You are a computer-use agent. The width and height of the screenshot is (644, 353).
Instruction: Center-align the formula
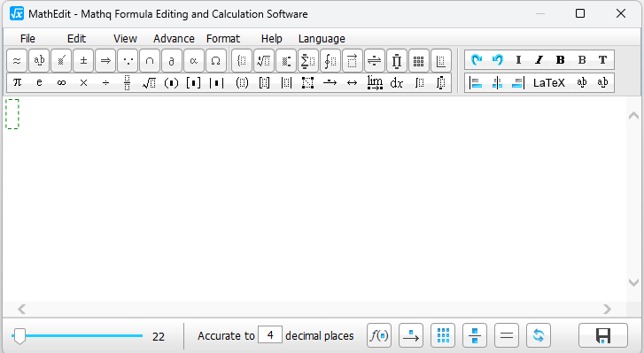click(x=497, y=83)
